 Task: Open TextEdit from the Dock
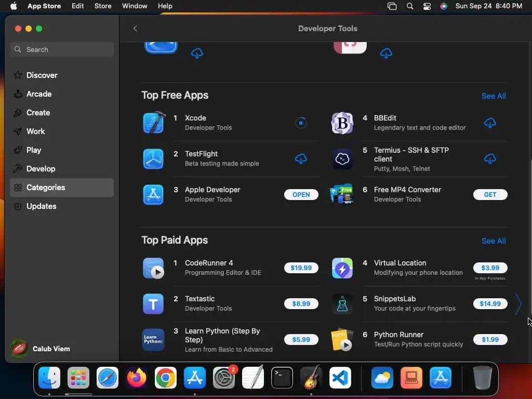tap(253, 378)
